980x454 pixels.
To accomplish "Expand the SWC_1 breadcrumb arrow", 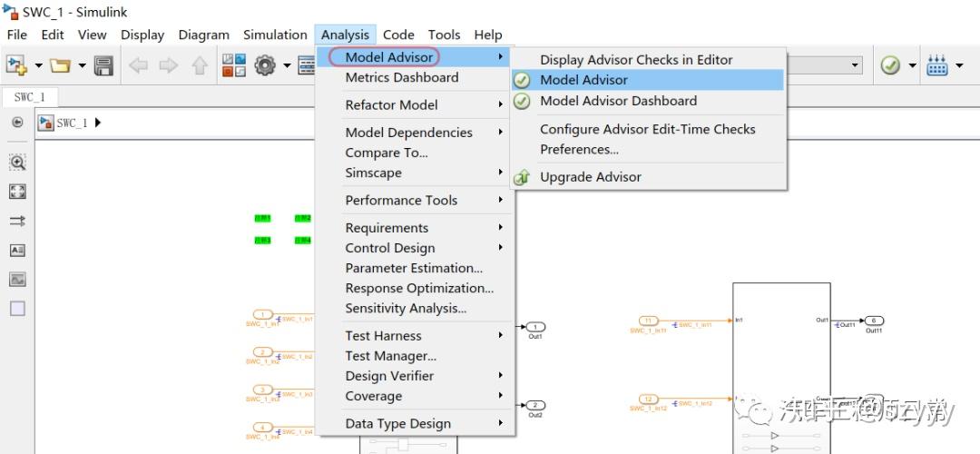I will click(x=98, y=123).
